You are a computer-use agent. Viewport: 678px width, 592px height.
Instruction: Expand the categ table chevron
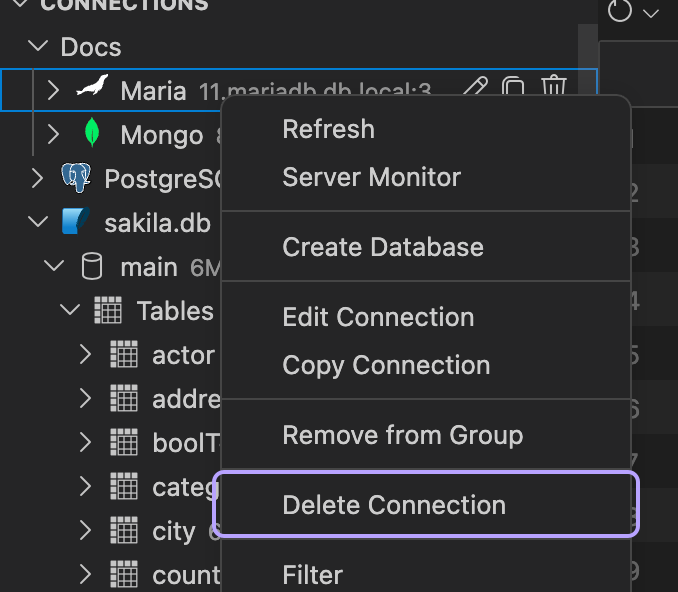click(85, 486)
